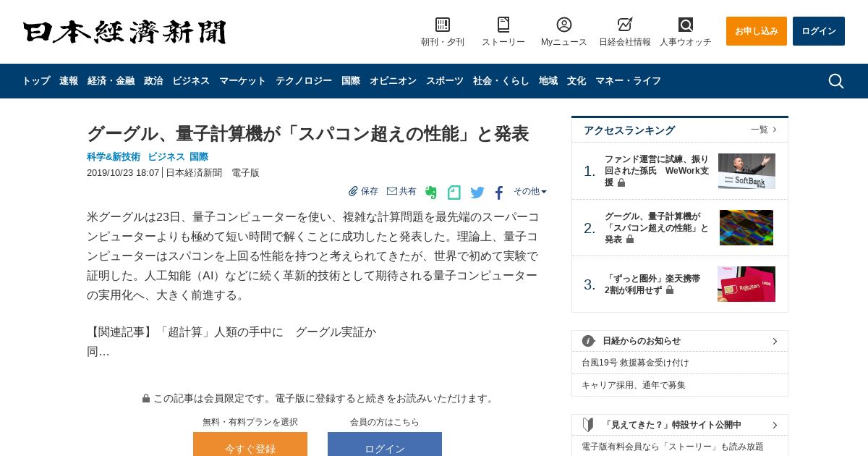Follow the ビジネス topic tag under headline
868x456 pixels.
166,156
